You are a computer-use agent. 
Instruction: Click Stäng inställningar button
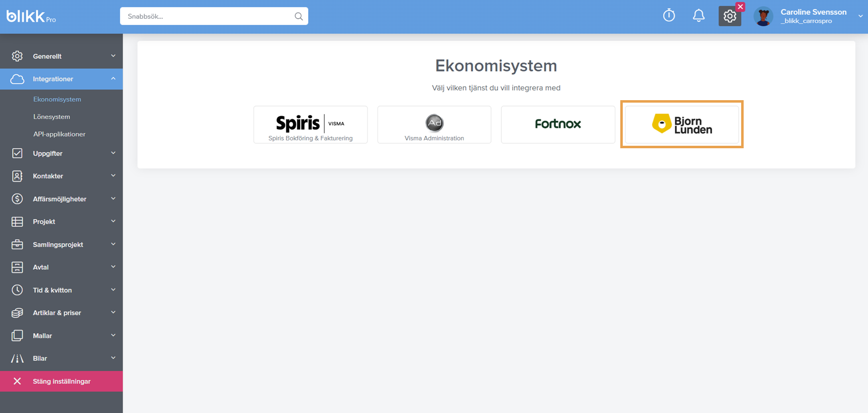pyautogui.click(x=61, y=381)
